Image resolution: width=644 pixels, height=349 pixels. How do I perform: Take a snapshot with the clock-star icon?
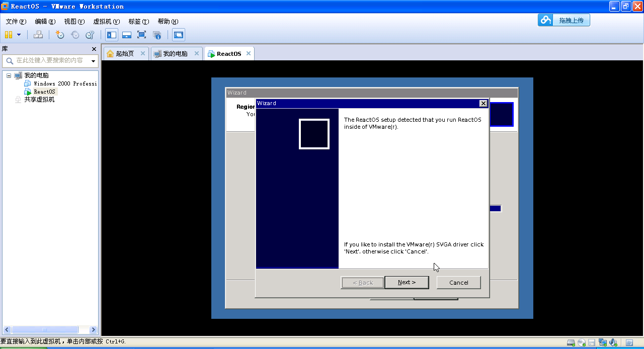tap(60, 35)
